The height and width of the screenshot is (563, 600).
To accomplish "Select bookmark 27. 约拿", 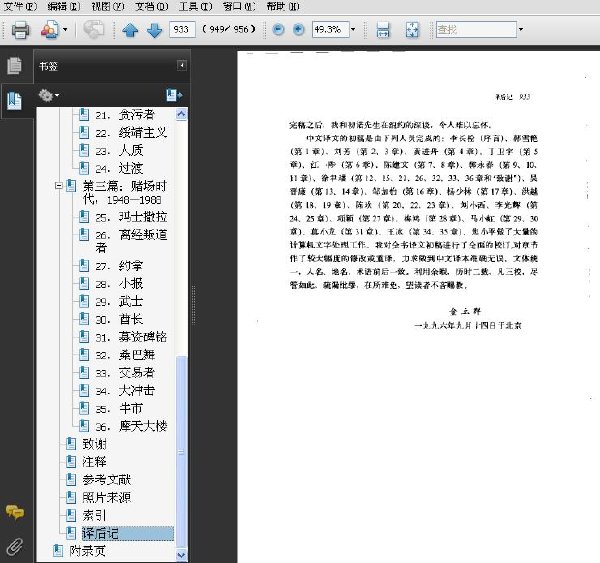I will [x=119, y=265].
